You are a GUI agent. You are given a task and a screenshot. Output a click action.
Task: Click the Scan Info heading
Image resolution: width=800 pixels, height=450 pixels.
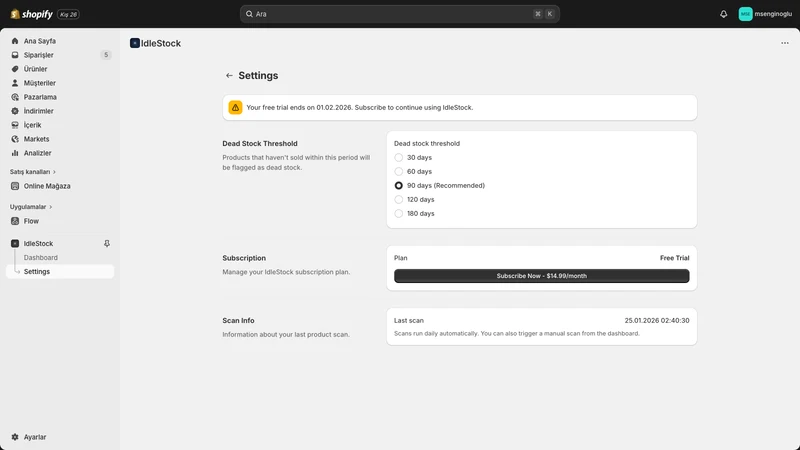pos(238,320)
